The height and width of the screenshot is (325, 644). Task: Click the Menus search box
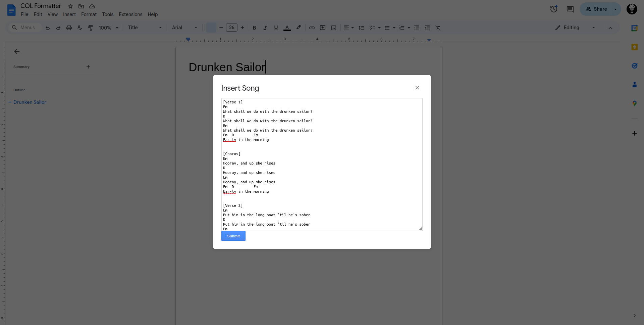pyautogui.click(x=25, y=28)
